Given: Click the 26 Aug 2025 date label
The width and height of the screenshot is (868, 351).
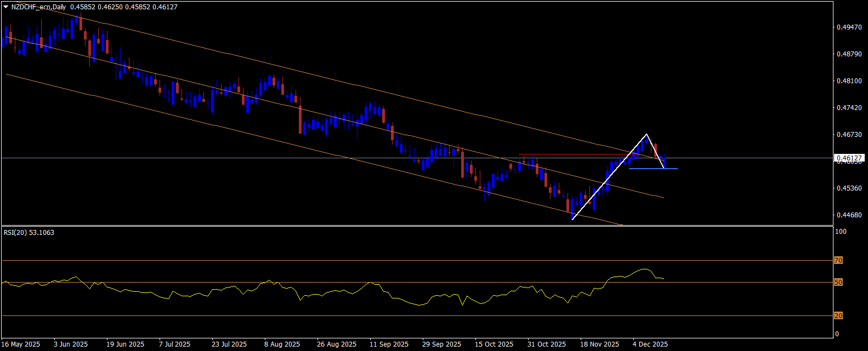Looking at the screenshot, I should (x=336, y=344).
